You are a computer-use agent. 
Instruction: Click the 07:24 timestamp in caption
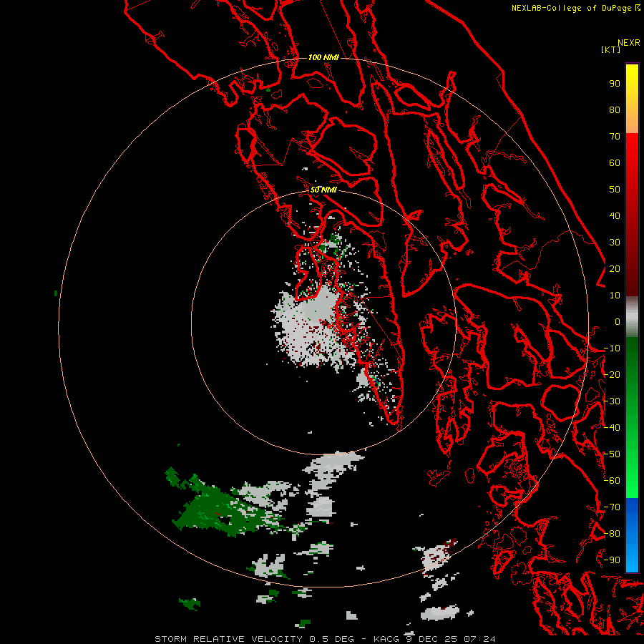tap(479, 639)
